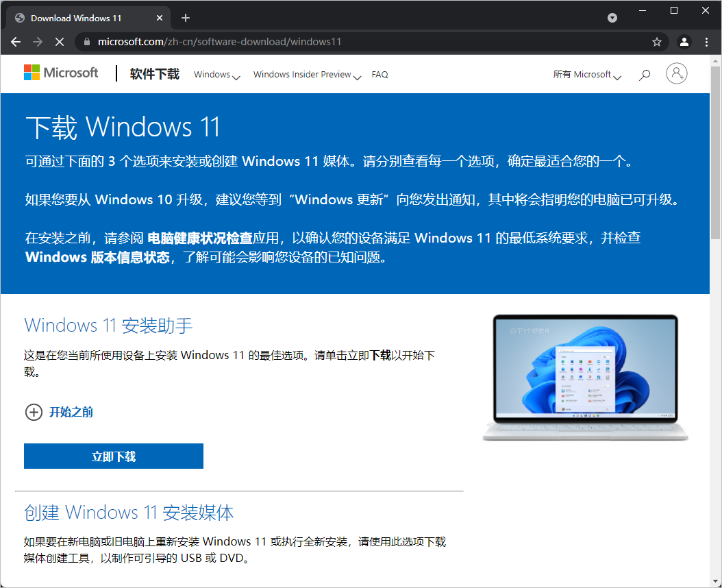Click the plus circle beside 开始之前
Screen dimensions: 722x588
click(34, 412)
